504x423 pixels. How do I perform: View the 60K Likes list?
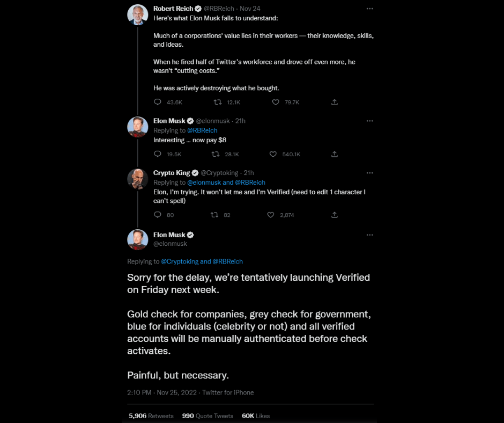(x=256, y=416)
